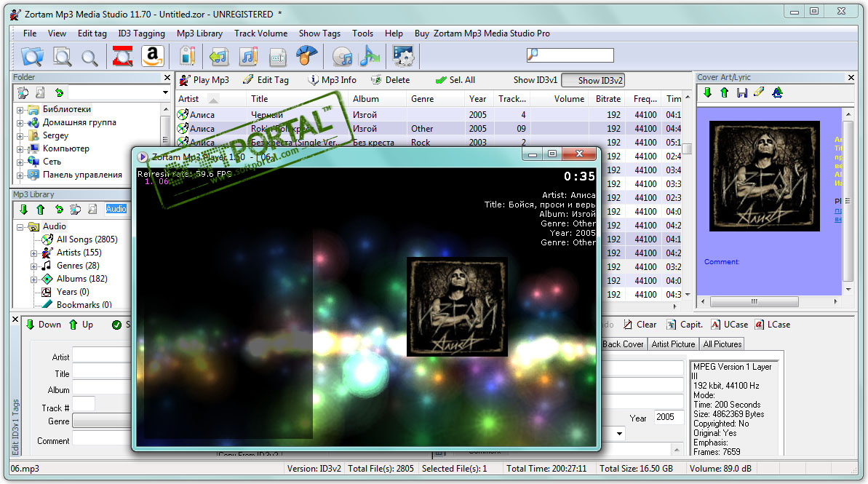Click the tag with pencil toolbar icon
Image resolution: width=868 pixels, height=484 pixels.
tap(188, 56)
